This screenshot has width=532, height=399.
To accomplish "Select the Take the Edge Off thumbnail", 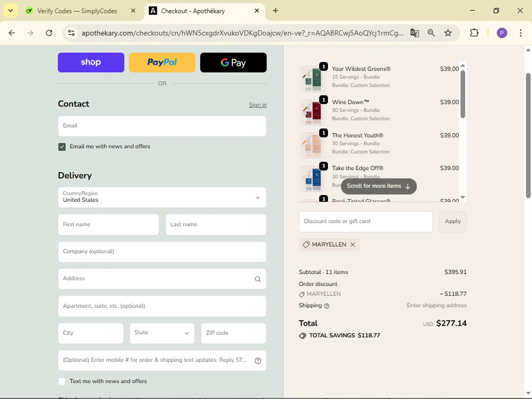I will click(x=312, y=178).
